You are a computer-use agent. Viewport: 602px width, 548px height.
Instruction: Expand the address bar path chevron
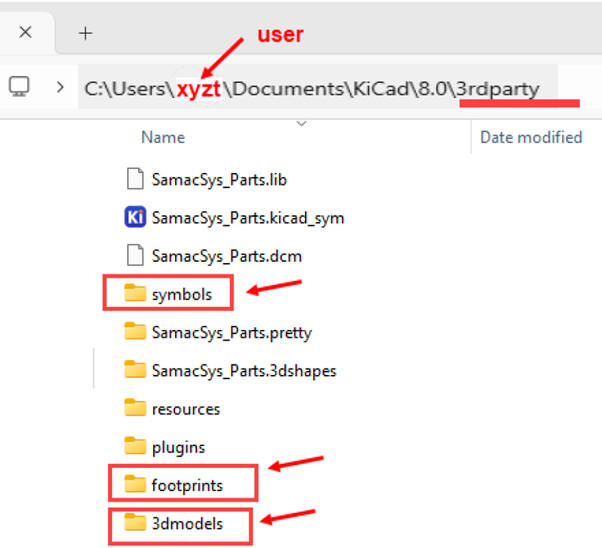click(x=59, y=88)
